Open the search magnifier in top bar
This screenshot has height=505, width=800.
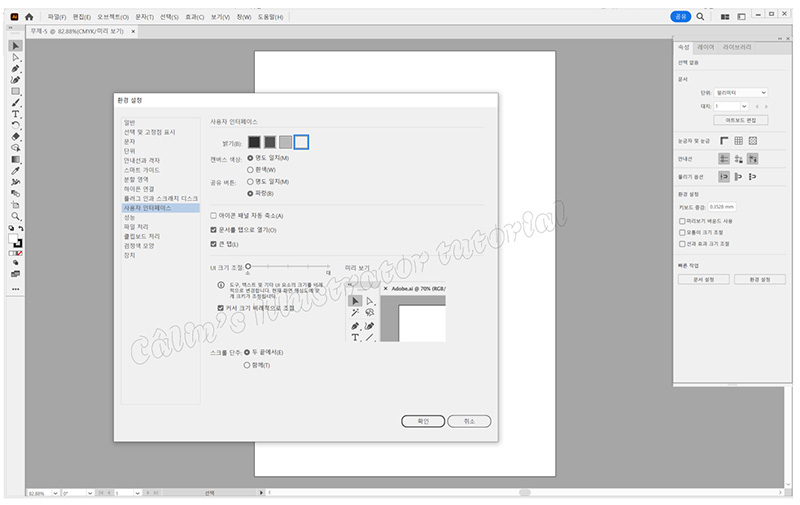coord(701,17)
